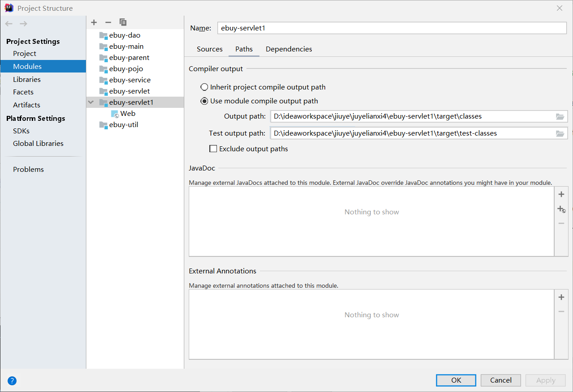Image resolution: width=573 pixels, height=392 pixels.
Task: Enable Exclude output paths checkbox
Action: (x=213, y=149)
